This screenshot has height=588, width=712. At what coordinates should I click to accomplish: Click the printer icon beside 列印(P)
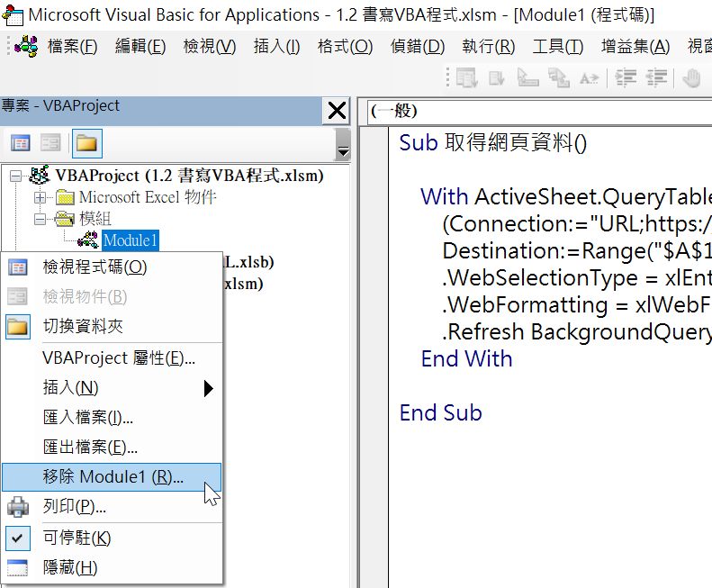[x=18, y=507]
